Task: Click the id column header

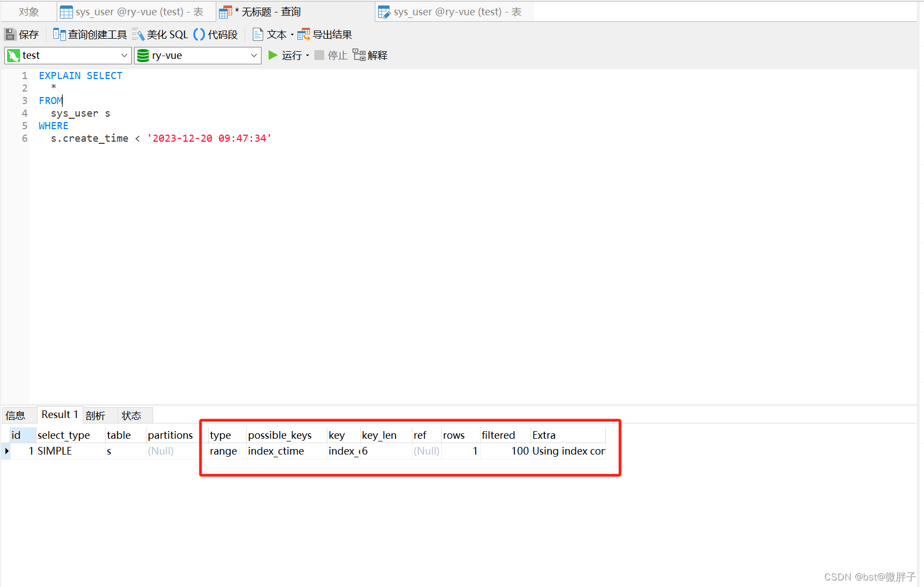Action: coord(23,435)
